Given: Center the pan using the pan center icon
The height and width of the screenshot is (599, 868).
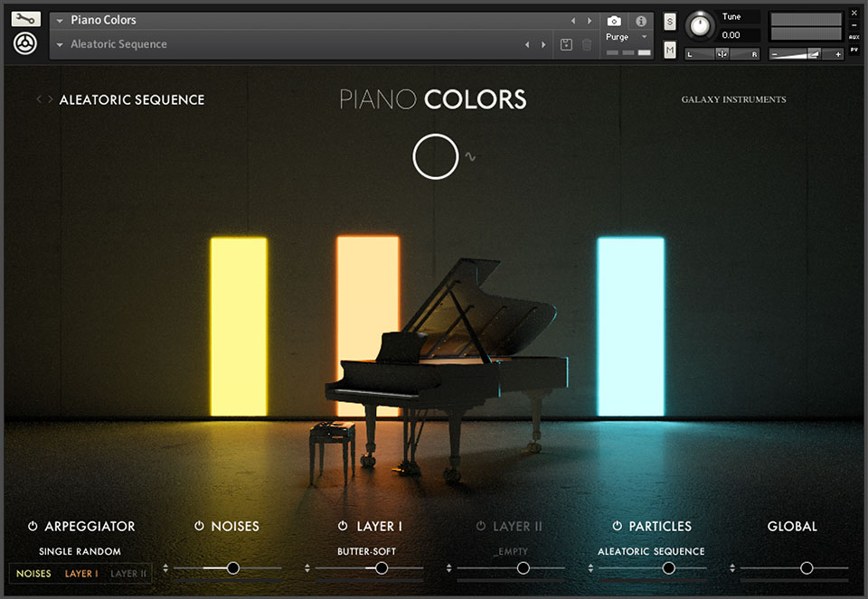Looking at the screenshot, I should click(722, 53).
